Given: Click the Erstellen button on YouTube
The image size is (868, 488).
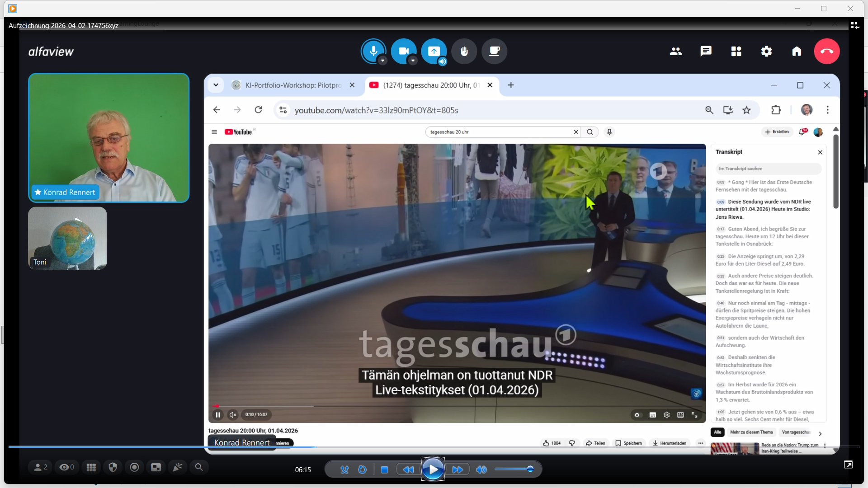Looking at the screenshot, I should pyautogui.click(x=777, y=132).
